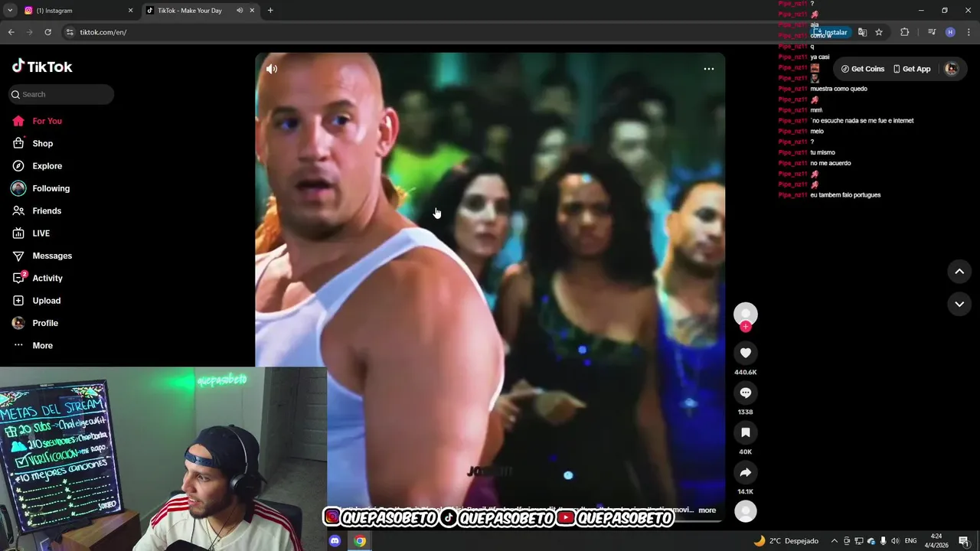
Task: Open the TikTok account avatar menu
Action: 952,69
